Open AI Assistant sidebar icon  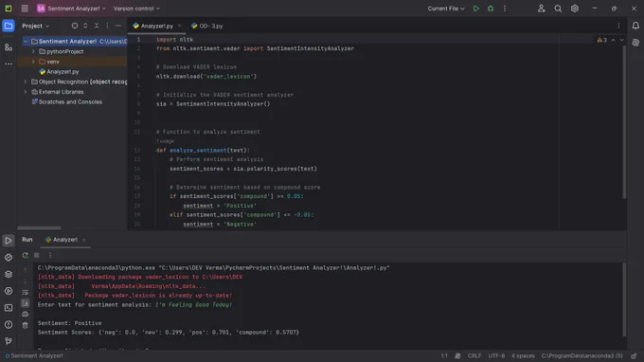(635, 43)
